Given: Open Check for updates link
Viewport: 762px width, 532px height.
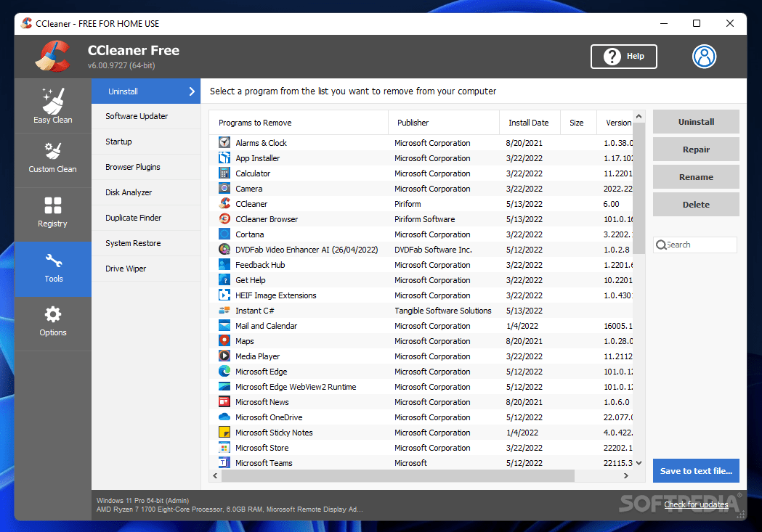Looking at the screenshot, I should 695,504.
